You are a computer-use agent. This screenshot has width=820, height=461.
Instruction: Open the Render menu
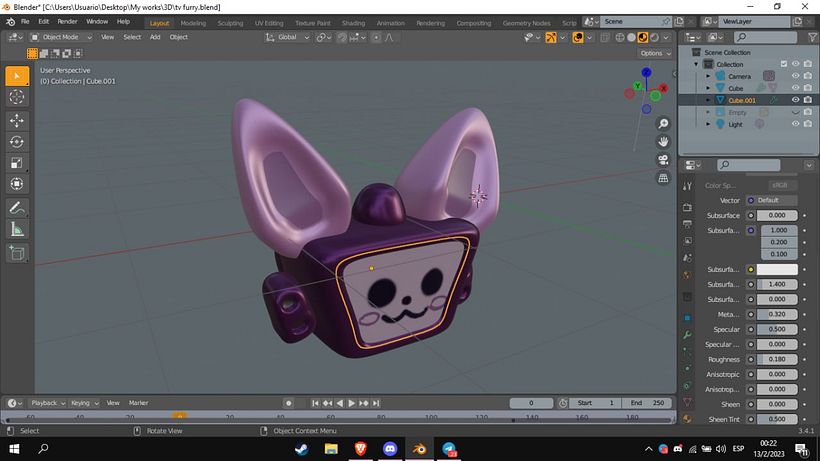coord(67,22)
